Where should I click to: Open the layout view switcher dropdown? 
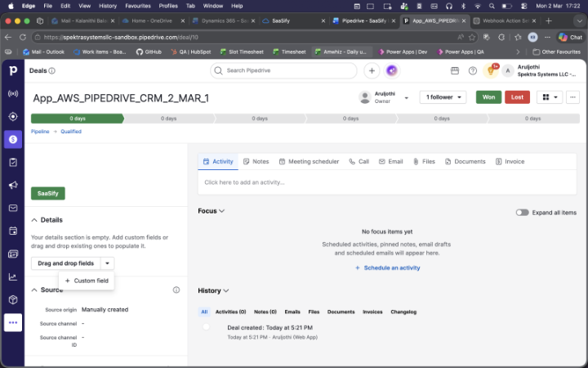[550, 97]
